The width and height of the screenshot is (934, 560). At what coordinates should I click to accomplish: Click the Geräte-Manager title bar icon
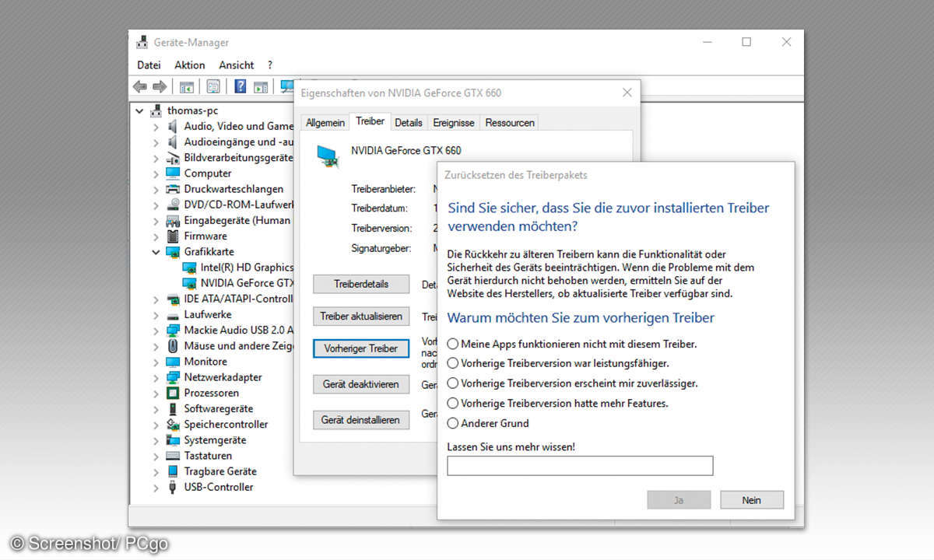coord(142,43)
